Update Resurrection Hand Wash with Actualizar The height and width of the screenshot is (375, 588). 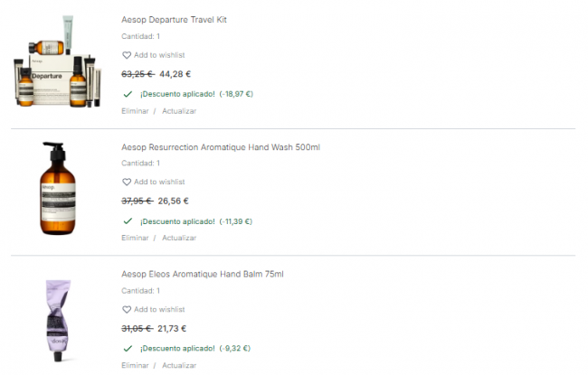pos(179,238)
